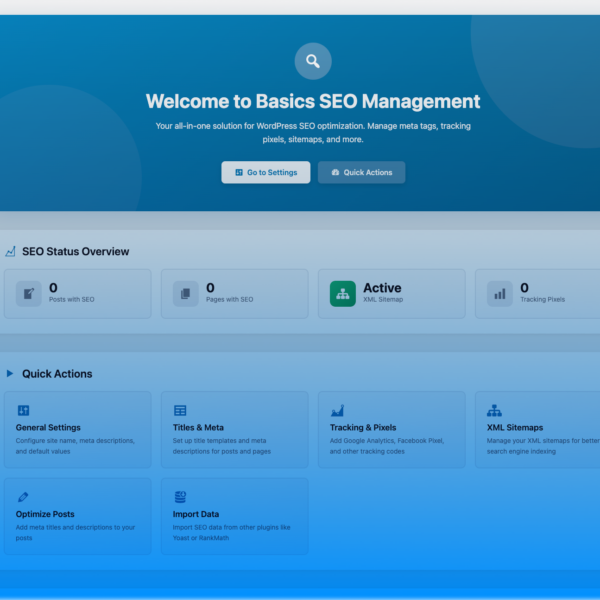
Task: Click the 'Welcome to Basics SEO Management' title
Action: pyautogui.click(x=313, y=101)
